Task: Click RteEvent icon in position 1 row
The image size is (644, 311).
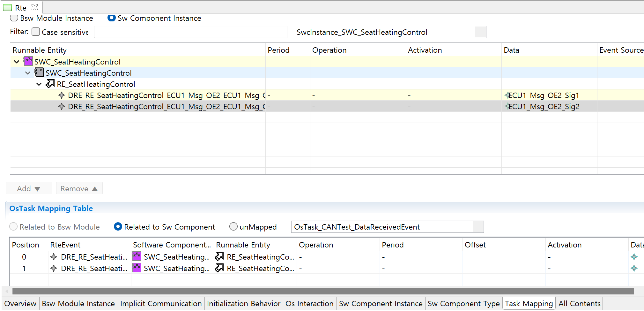Action: (54, 268)
